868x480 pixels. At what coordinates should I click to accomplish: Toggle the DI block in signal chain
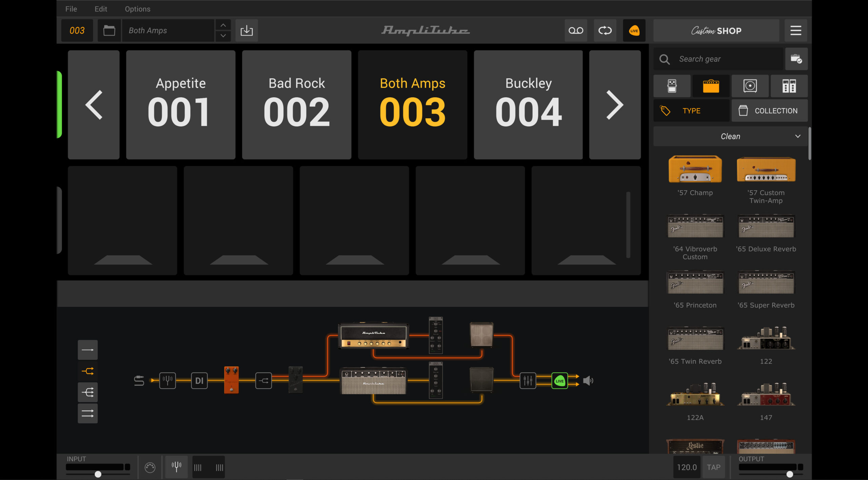(199, 380)
